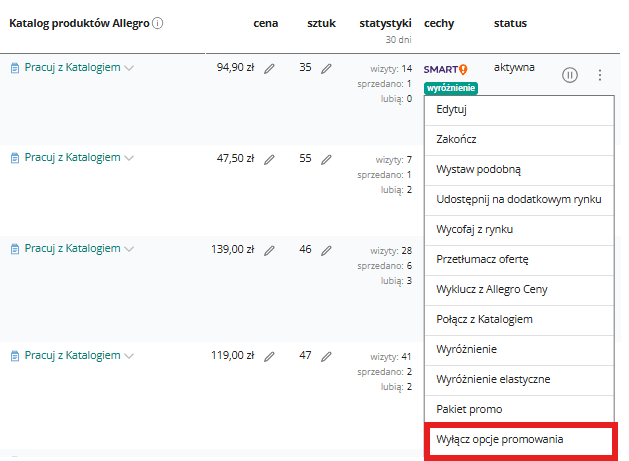This screenshot has height=461, width=629.
Task: Edit the 139,00 zł price with pencil icon
Action: [269, 251]
